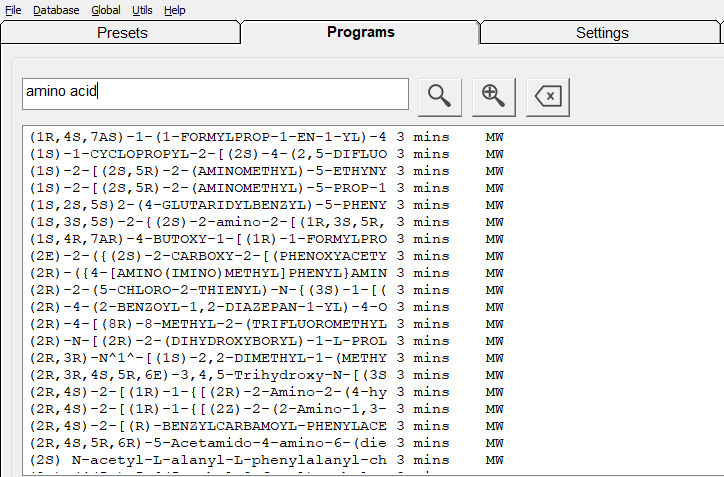
Task: Select the (2S) N-acetyl-L-alanyl-L-phenylalanyl row
Action: [208, 460]
